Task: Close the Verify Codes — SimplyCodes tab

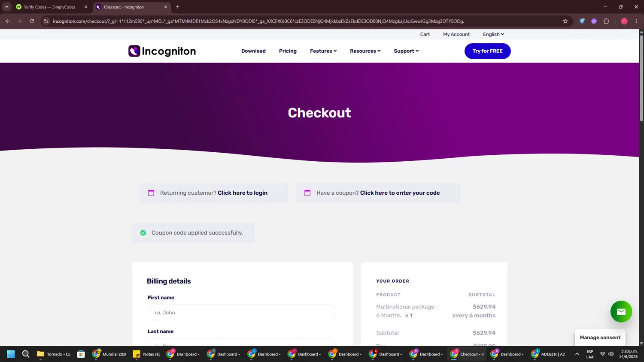Action: [x=86, y=7]
